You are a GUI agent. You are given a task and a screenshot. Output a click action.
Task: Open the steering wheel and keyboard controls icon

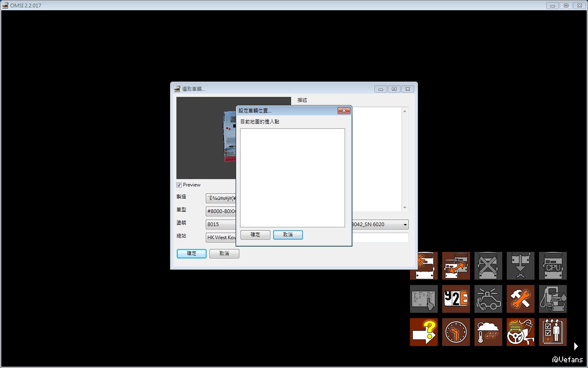click(x=521, y=332)
